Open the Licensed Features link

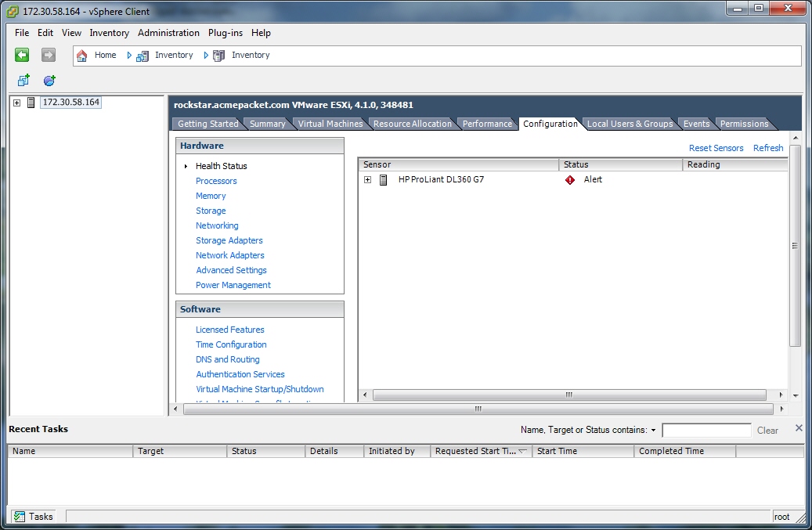230,330
